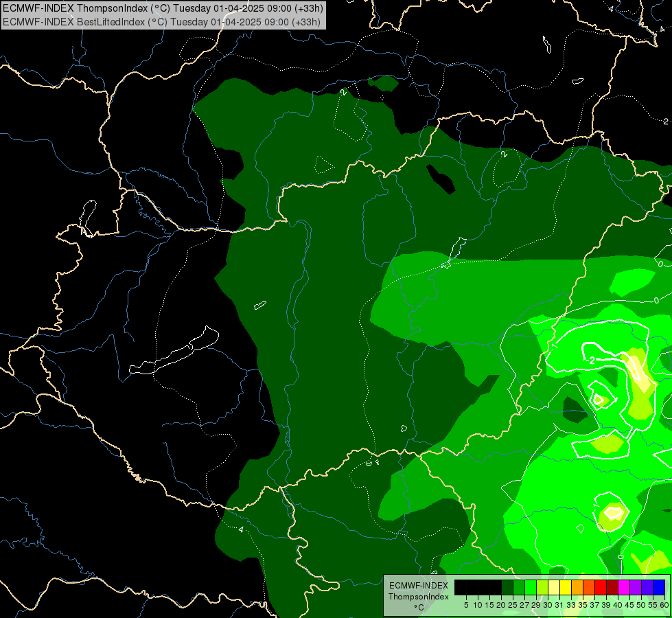672x618 pixels.
Task: Select orange-red 35–37 legend swatch
Action: (x=588, y=587)
